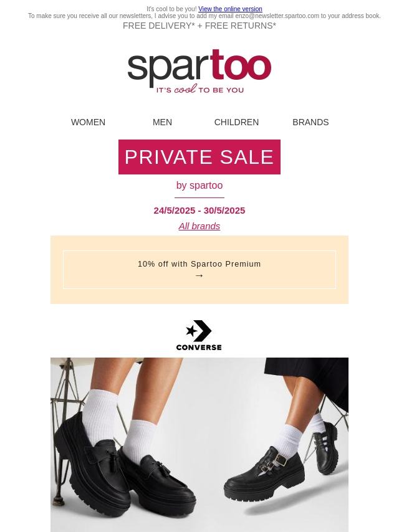
Task: Click the arrow icon under Spartoo Premium
Action: (199, 275)
